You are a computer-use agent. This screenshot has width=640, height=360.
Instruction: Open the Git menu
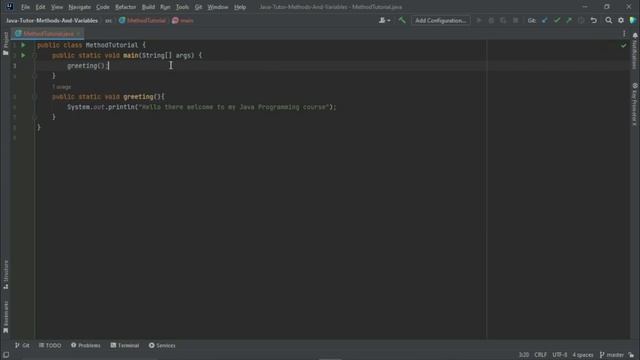coord(198,7)
